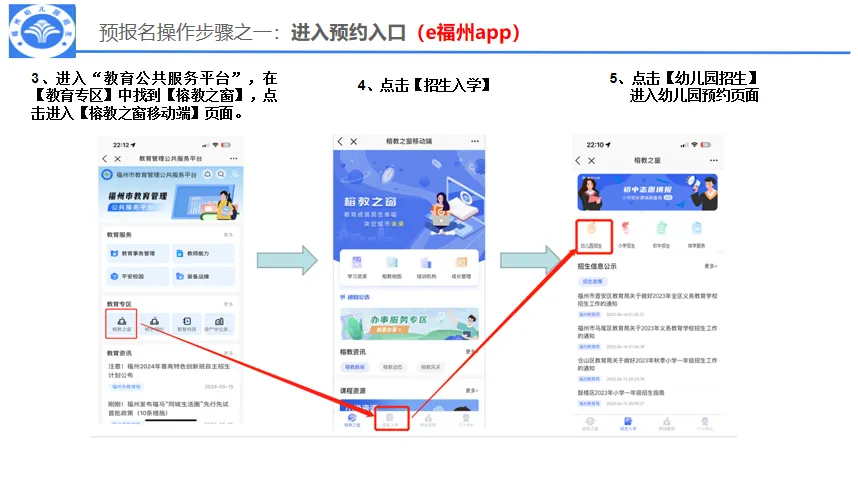Open 平安校园 service tile

pyautogui.click(x=137, y=276)
